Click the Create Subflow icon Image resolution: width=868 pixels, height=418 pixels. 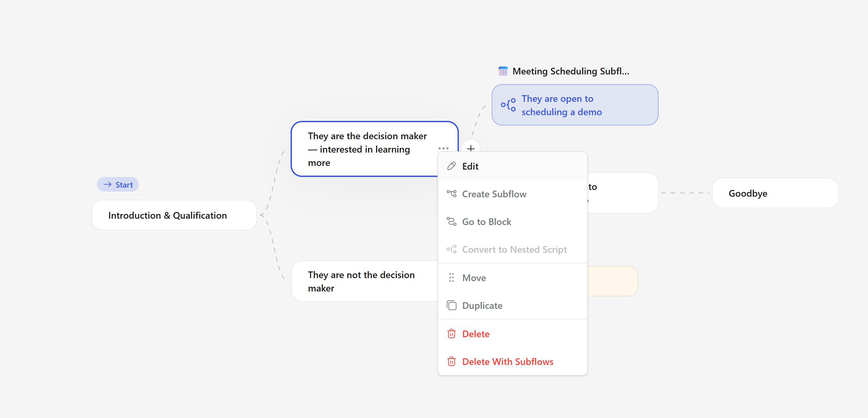click(x=451, y=194)
